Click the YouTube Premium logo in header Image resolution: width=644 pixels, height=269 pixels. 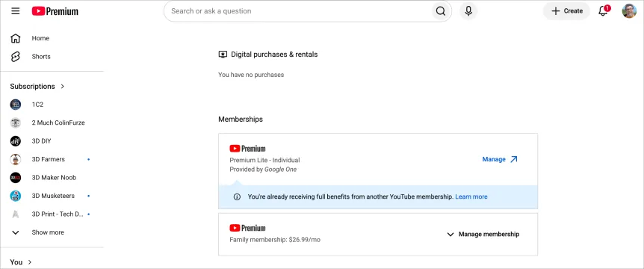[55, 11]
